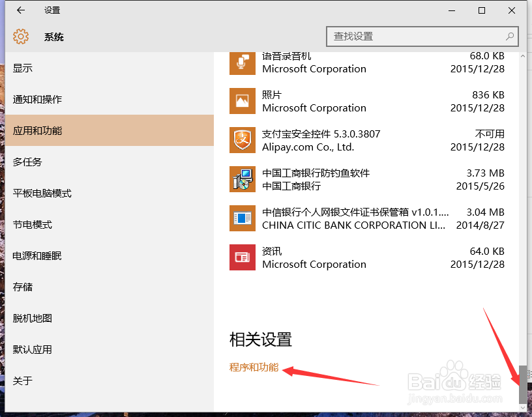532x417 pixels.
Task: Click the 836 KB size value
Action: [x=488, y=95]
